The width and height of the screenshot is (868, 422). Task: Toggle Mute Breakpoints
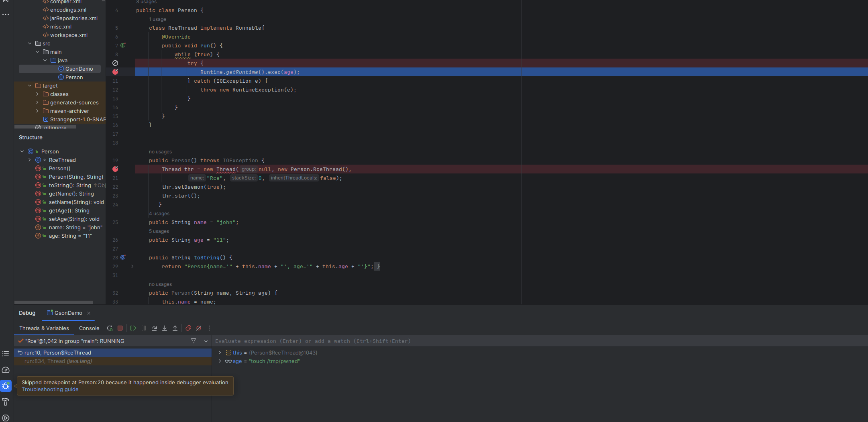tap(199, 328)
